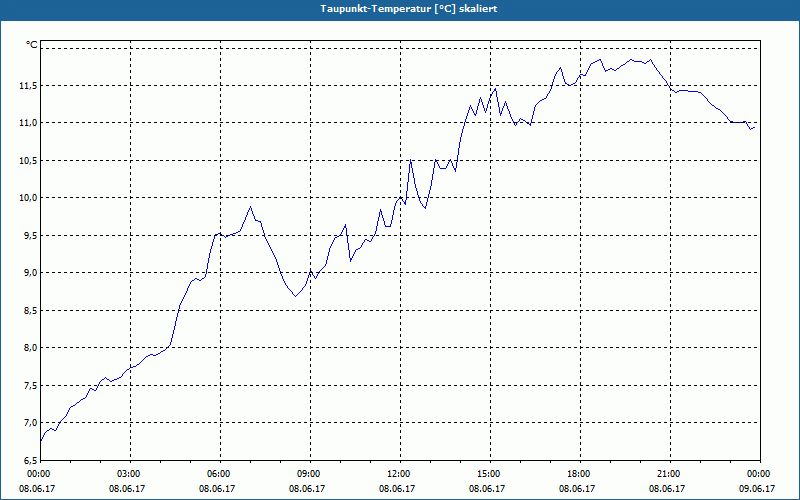Screen dimensions: 800x500
Task: Click the °C unit label on the axis
Action: (x=31, y=45)
